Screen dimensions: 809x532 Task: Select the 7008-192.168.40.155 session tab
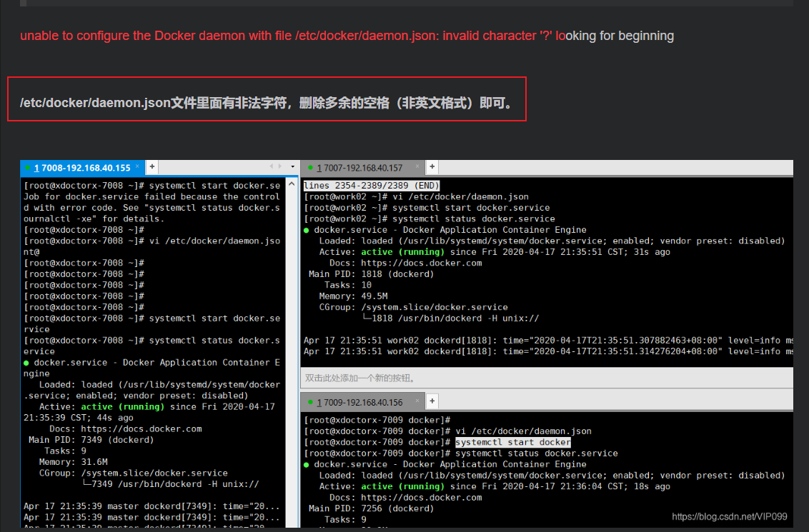click(x=81, y=168)
